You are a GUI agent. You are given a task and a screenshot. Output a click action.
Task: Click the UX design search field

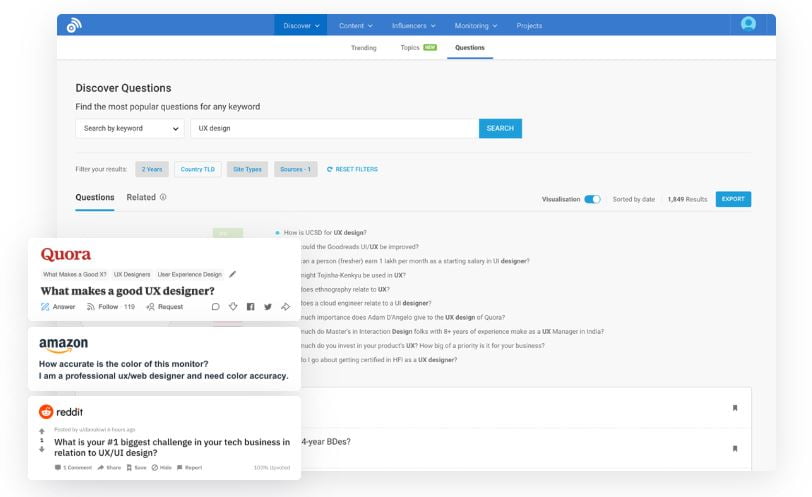[x=335, y=128]
